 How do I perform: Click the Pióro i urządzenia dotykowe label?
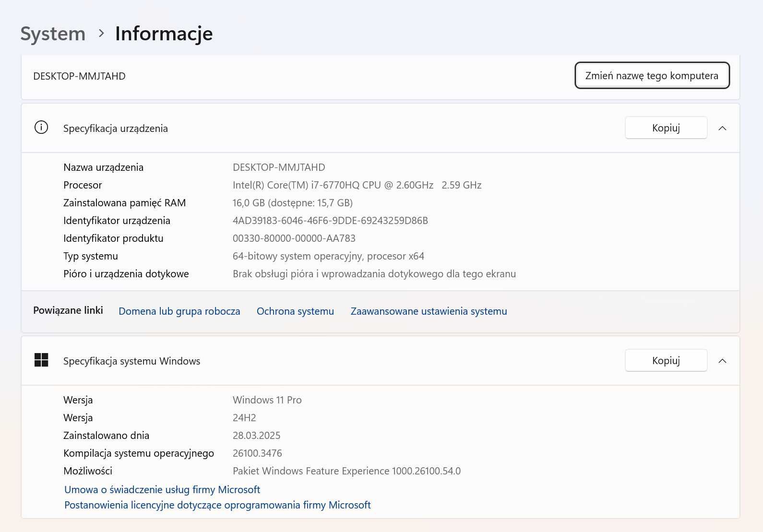click(126, 273)
